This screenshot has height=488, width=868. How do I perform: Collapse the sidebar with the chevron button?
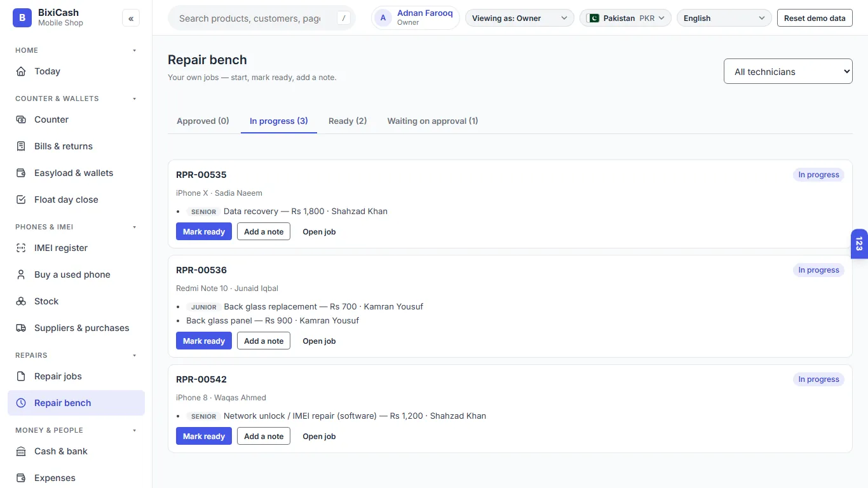131,18
